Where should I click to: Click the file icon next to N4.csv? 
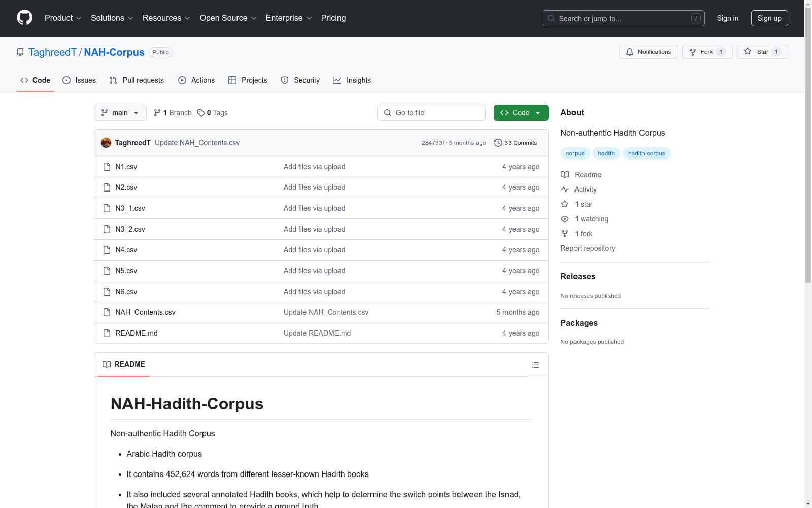pos(107,250)
